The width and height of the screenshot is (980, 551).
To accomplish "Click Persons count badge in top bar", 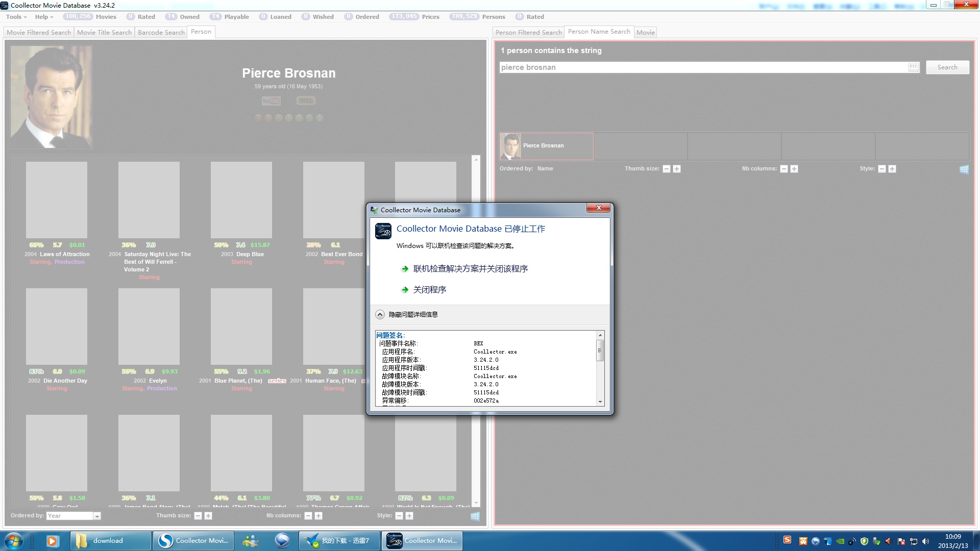I will pyautogui.click(x=464, y=16).
